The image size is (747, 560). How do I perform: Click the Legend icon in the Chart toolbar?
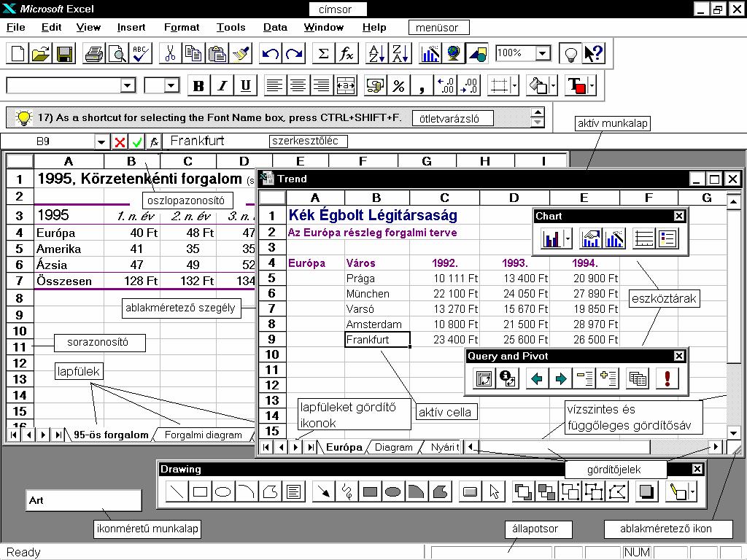667,238
